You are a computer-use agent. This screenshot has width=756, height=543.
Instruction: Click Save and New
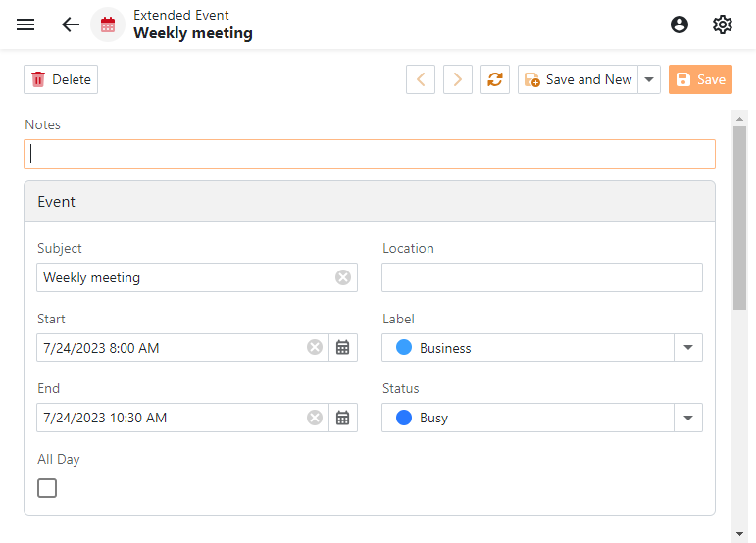(x=579, y=79)
